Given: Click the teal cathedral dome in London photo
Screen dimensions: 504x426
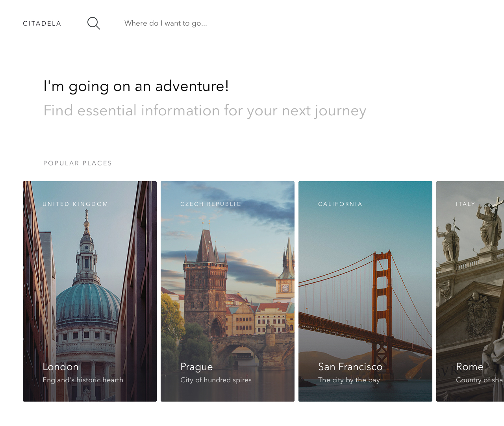Looking at the screenshot, I should pos(87,303).
